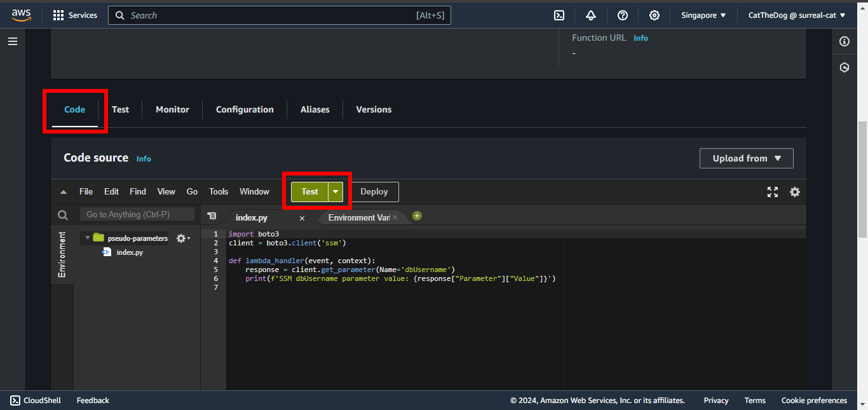Viewport: 868px width, 410px height.
Task: Open the Edit menu in editor
Action: [x=111, y=191]
